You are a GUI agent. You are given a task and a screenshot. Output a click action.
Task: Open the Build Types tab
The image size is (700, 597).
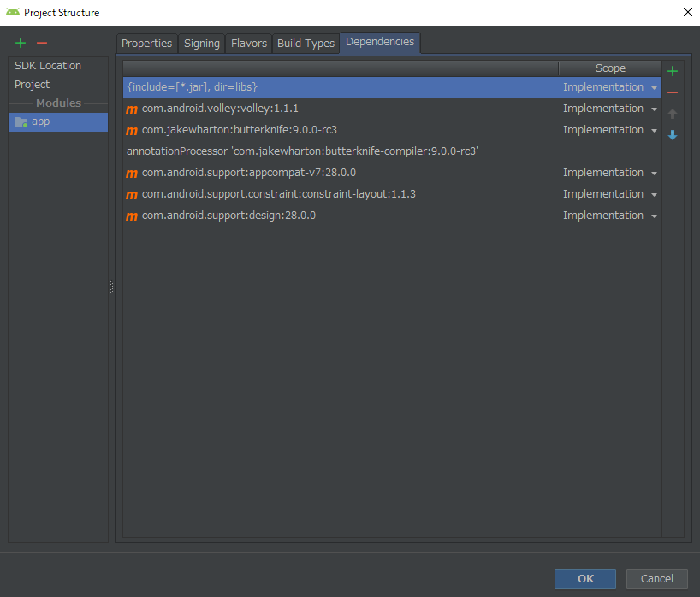pos(306,43)
